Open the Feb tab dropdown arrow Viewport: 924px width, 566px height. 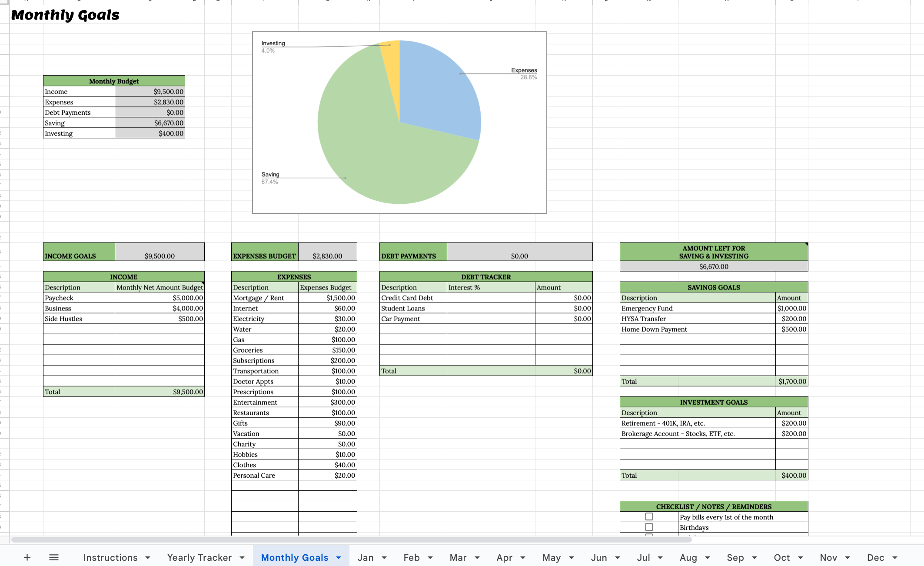tap(430, 558)
